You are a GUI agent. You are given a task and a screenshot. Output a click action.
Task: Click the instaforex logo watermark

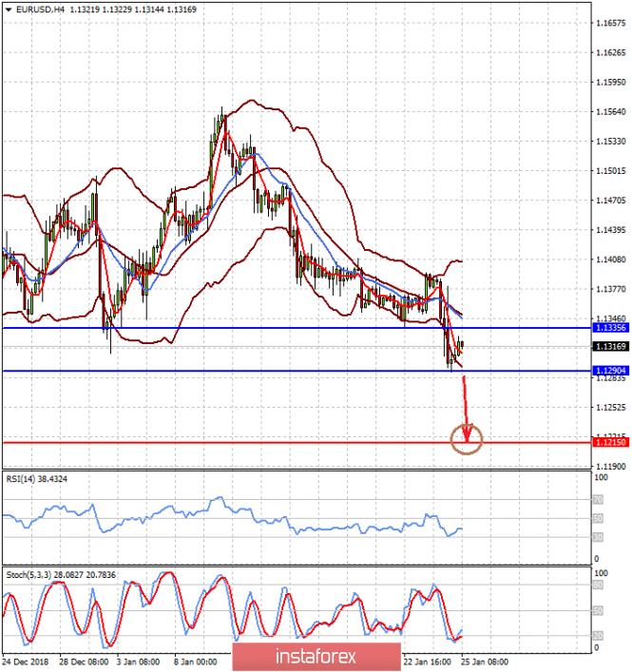(316, 656)
